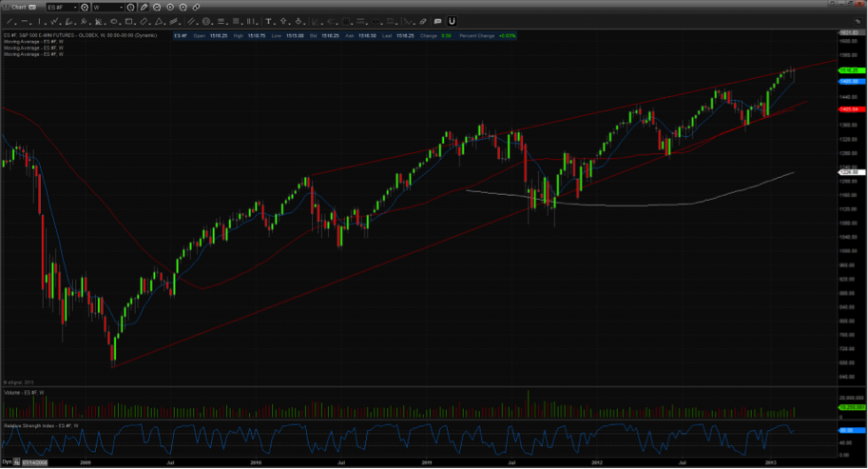
Task: Click the symbol lookup icon beside ES #F
Action: coord(85,8)
